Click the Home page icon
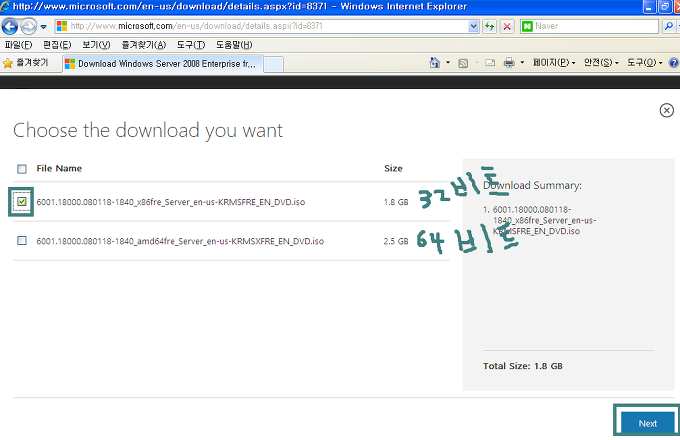The image size is (680, 440). pos(435,63)
